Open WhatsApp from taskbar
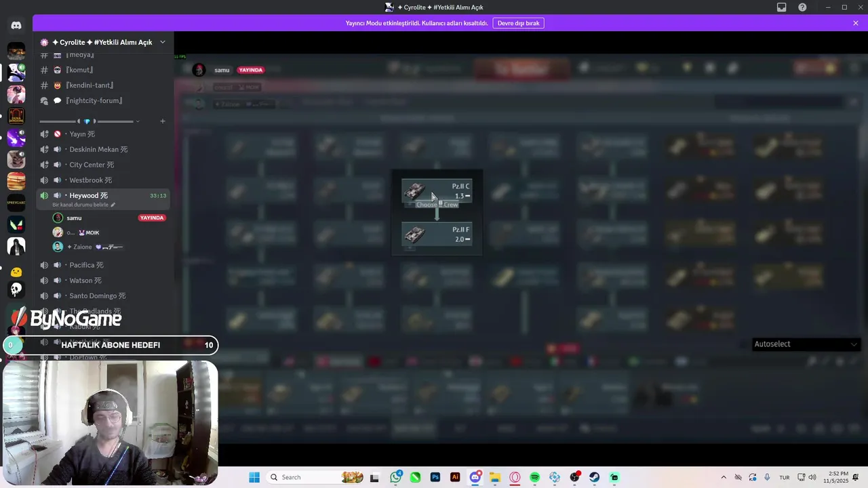Image resolution: width=868 pixels, height=488 pixels. 396,477
